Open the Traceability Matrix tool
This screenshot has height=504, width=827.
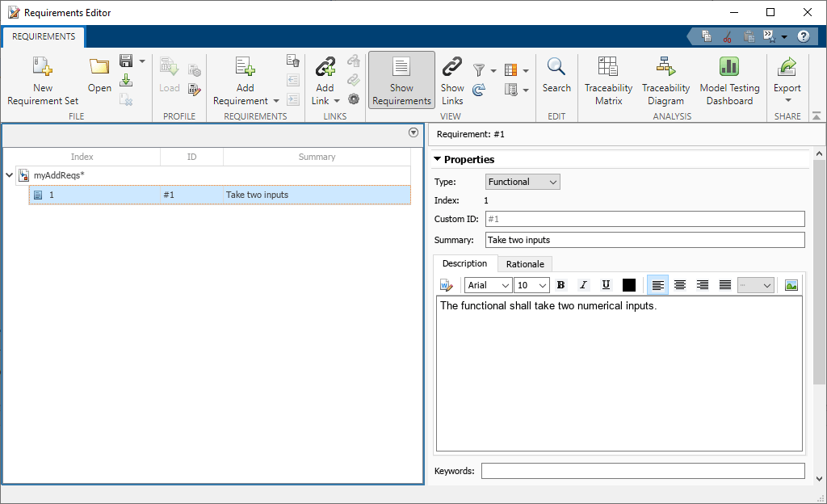pos(608,68)
